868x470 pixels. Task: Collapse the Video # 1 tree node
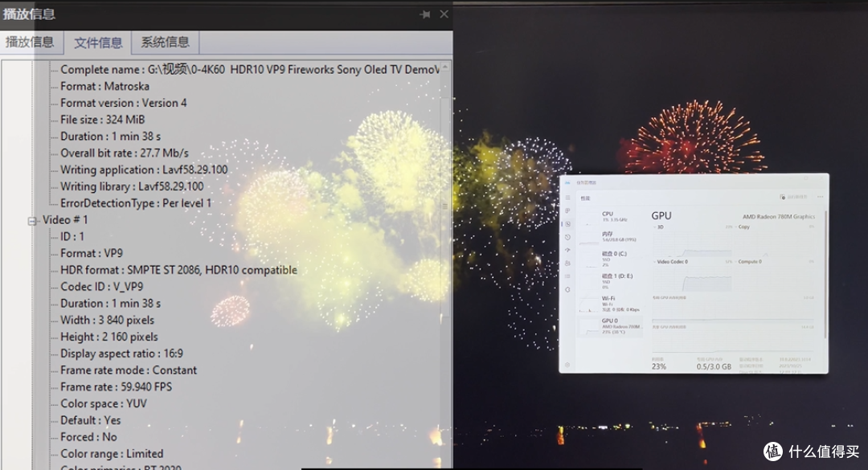pyautogui.click(x=32, y=221)
